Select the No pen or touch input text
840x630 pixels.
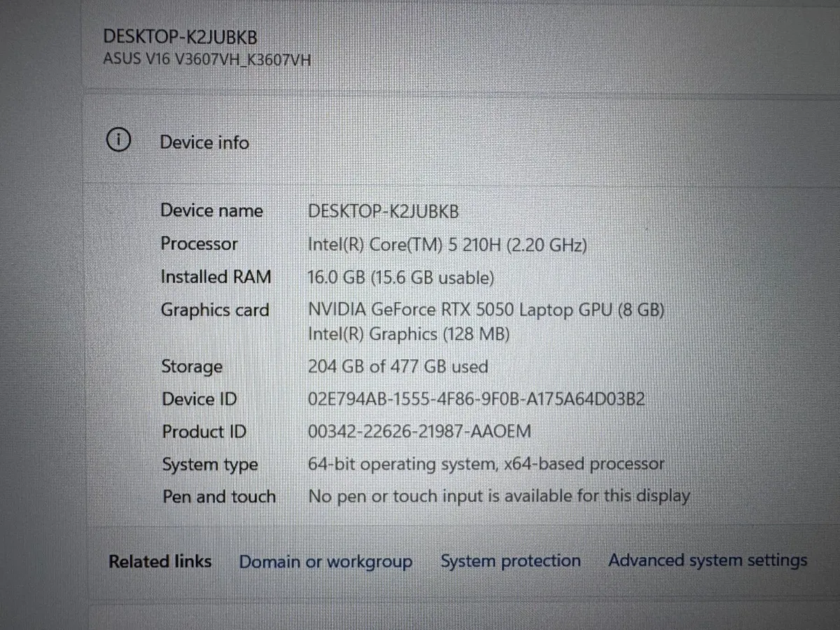click(499, 497)
